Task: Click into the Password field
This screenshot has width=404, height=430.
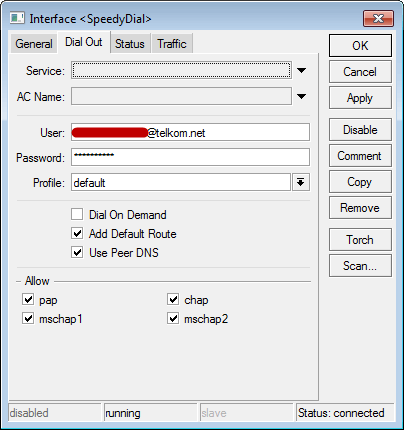Action: (x=190, y=157)
